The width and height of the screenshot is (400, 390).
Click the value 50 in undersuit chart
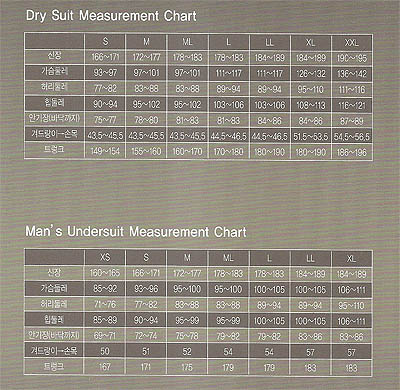coord(105,351)
